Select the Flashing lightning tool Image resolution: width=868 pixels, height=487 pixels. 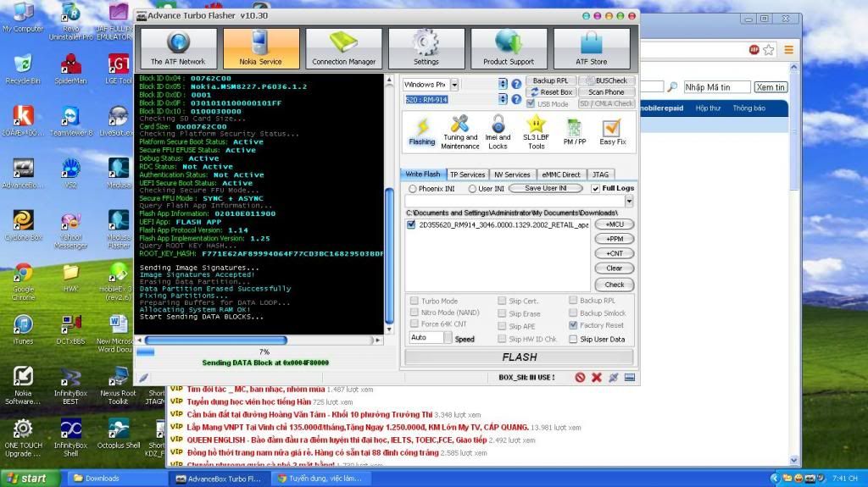(x=422, y=132)
